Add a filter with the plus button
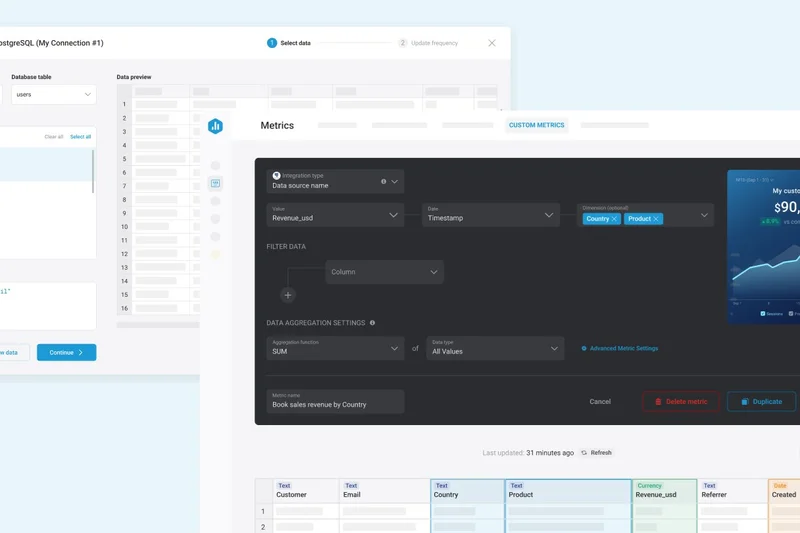 pos(288,295)
